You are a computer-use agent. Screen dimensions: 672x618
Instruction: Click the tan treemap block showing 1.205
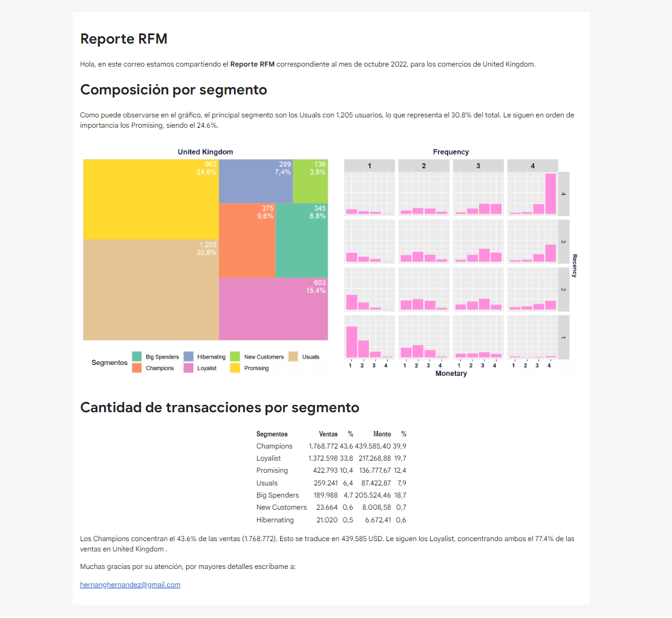pyautogui.click(x=151, y=289)
